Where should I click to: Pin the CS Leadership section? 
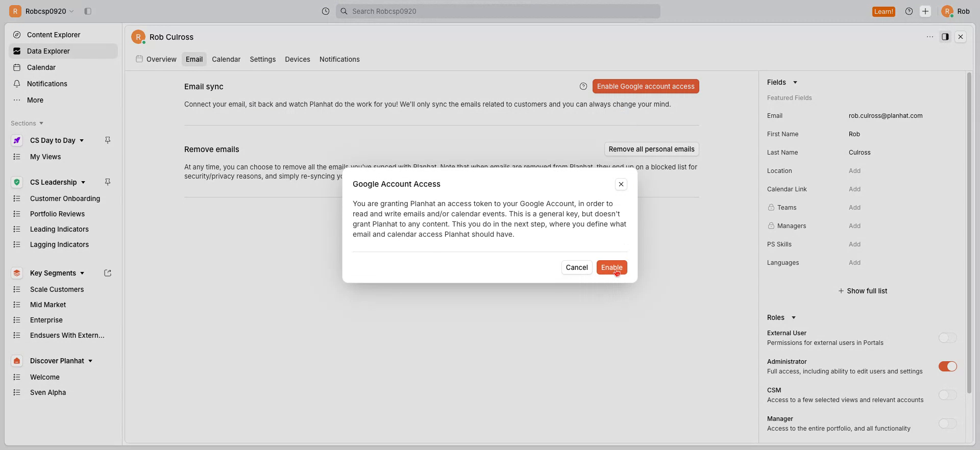pyautogui.click(x=108, y=182)
